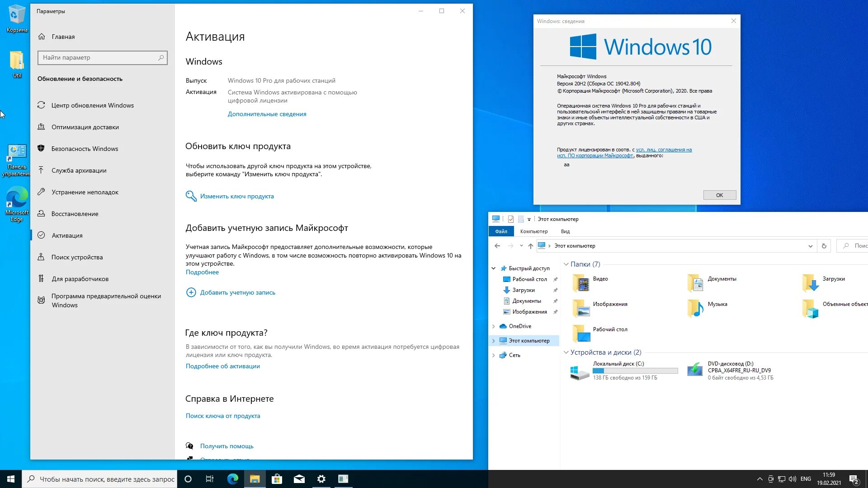The image size is (868, 488).
Task: Select Troubleshoot wrench item in sidebar
Action: [85, 192]
